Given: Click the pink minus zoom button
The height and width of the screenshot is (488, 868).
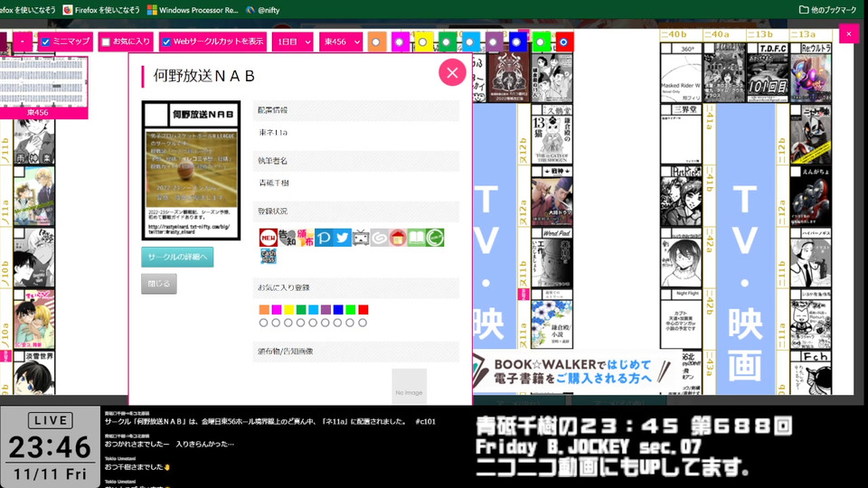Looking at the screenshot, I should point(23,42).
